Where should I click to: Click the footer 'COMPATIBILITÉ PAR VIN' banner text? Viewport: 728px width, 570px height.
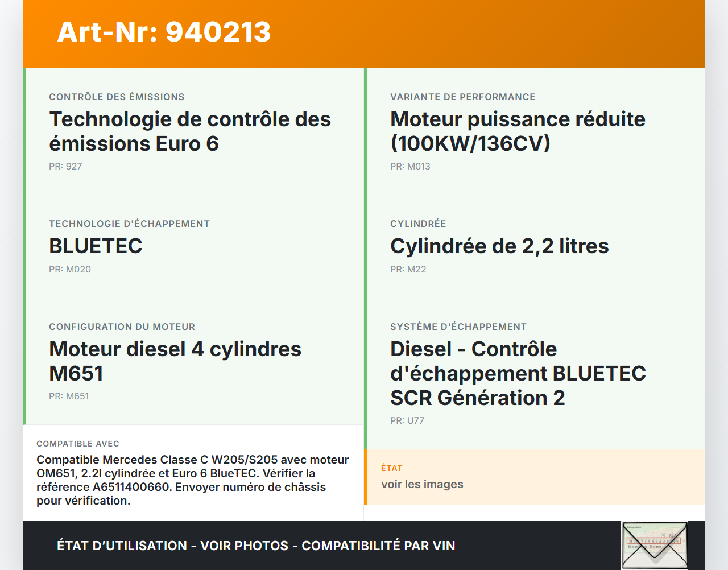(x=378, y=546)
